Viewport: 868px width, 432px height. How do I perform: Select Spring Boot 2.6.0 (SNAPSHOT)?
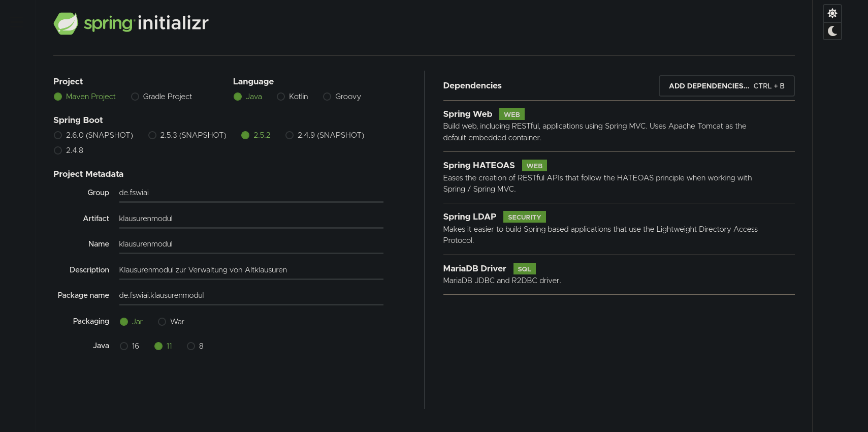click(x=58, y=135)
